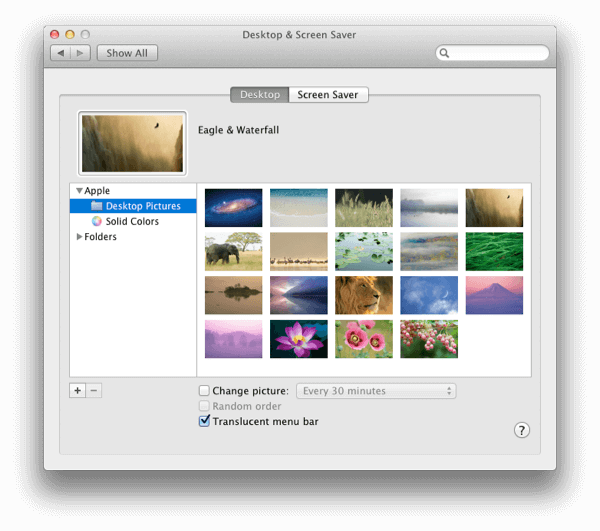Click the Show All button
Viewport: 600px width, 531px height.
pyautogui.click(x=127, y=53)
